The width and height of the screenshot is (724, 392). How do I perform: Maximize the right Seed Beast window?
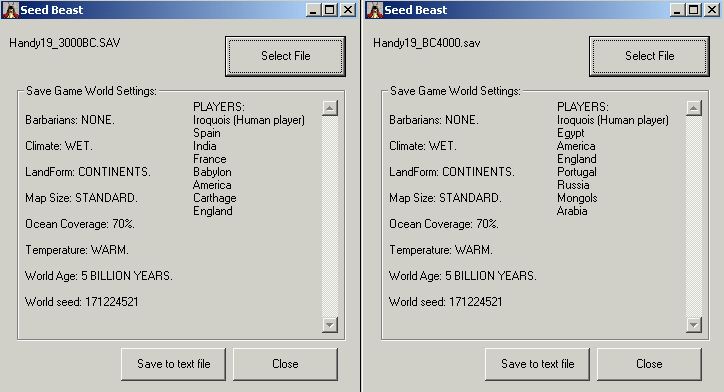click(x=694, y=10)
